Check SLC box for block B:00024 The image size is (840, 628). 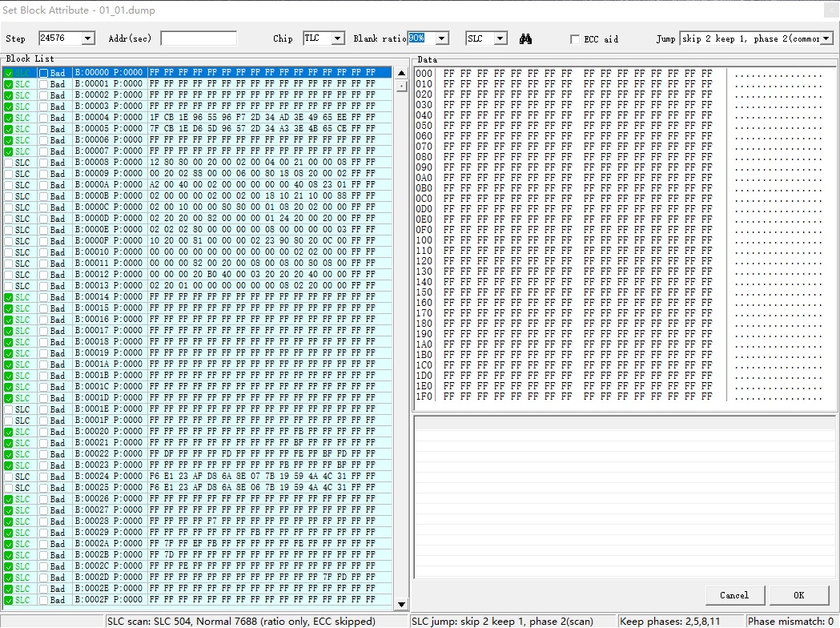[x=9, y=477]
